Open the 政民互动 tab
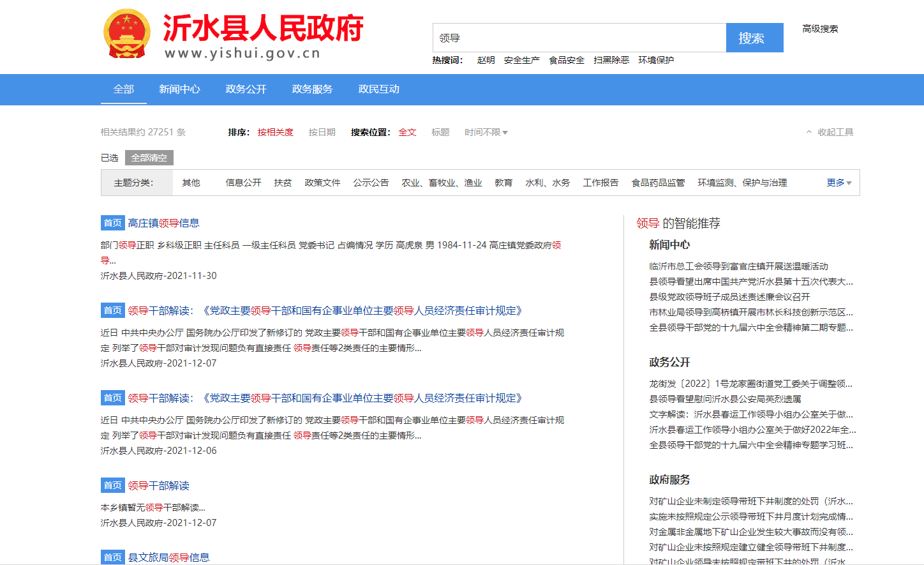 [378, 89]
